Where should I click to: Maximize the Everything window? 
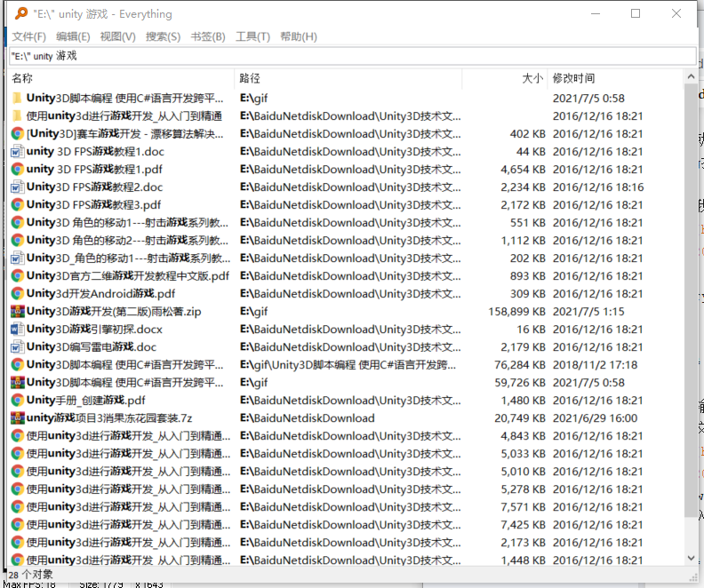click(636, 13)
